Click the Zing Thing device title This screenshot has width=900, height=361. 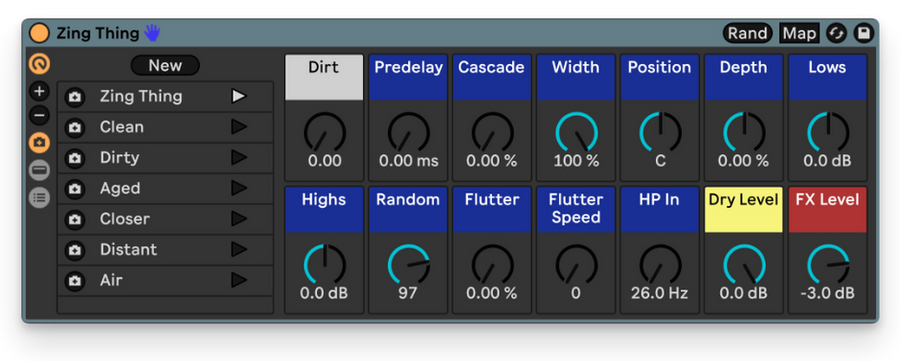pyautogui.click(x=98, y=33)
